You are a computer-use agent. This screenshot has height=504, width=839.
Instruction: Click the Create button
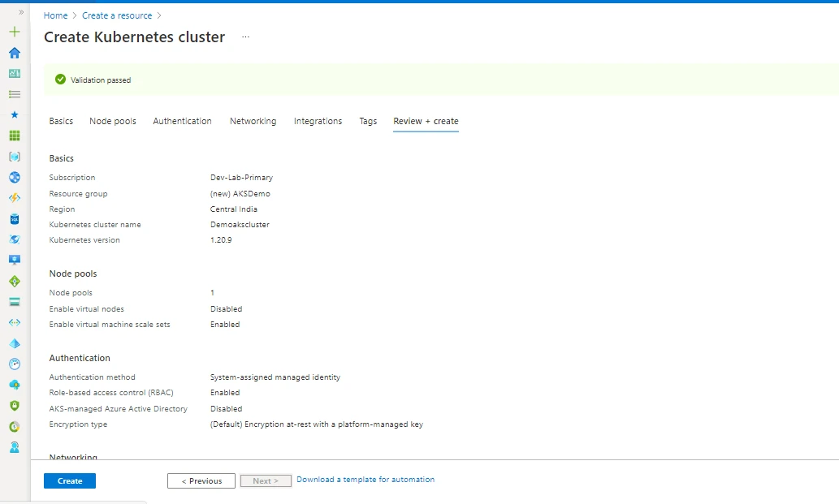pyautogui.click(x=69, y=480)
